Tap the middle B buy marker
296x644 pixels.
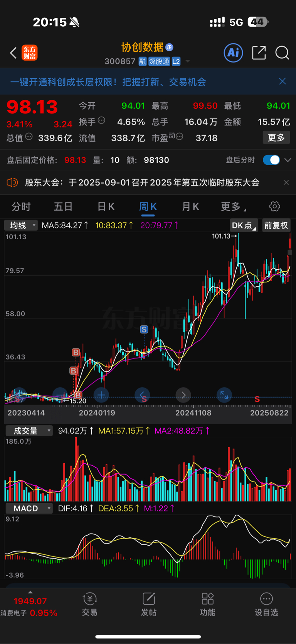coord(73,371)
